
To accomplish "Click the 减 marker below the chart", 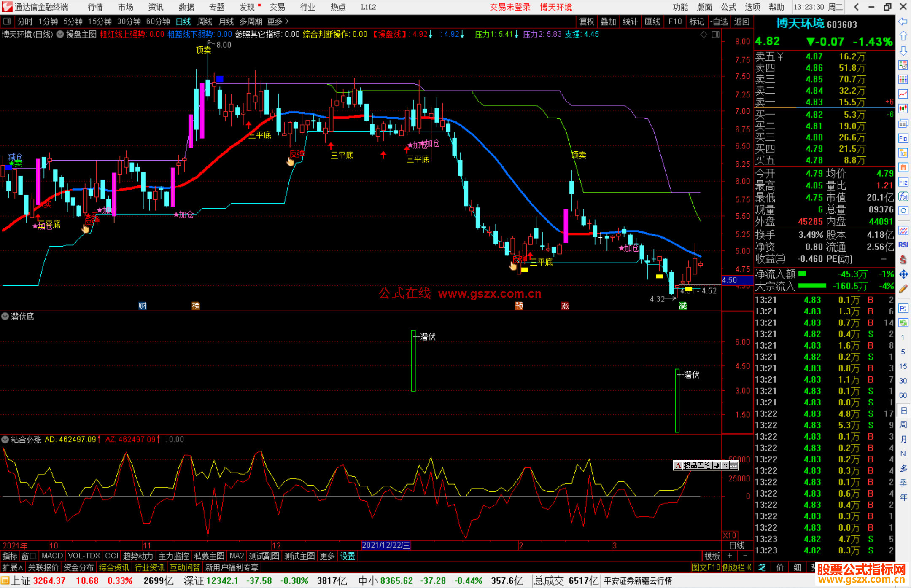I will click(x=683, y=306).
